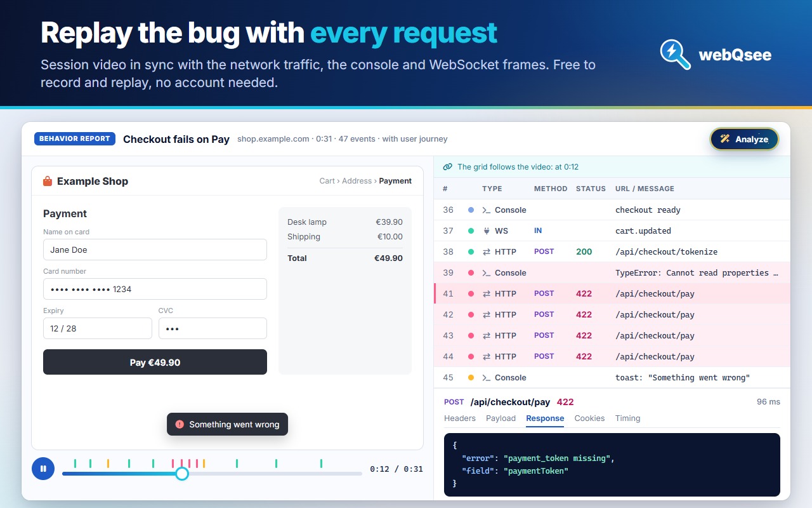
Task: Click the "checkout ready" message
Action: pyautogui.click(x=648, y=210)
